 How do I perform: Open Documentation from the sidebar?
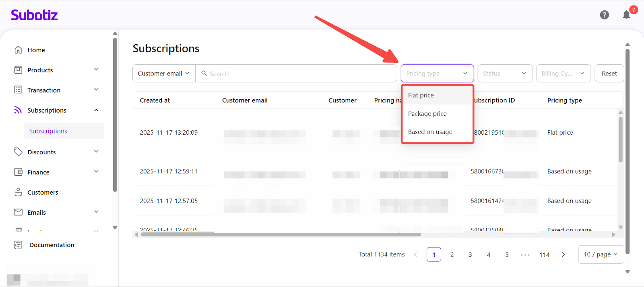pyautogui.click(x=52, y=245)
